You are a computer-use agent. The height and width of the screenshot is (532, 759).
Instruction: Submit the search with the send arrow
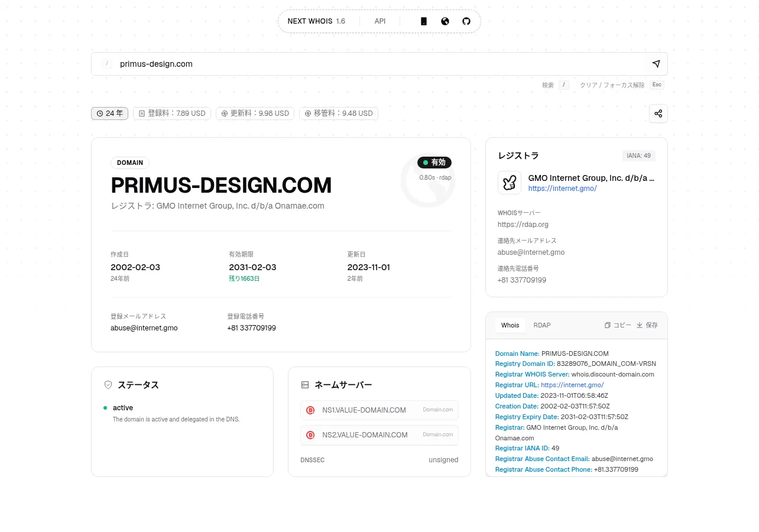coord(656,64)
